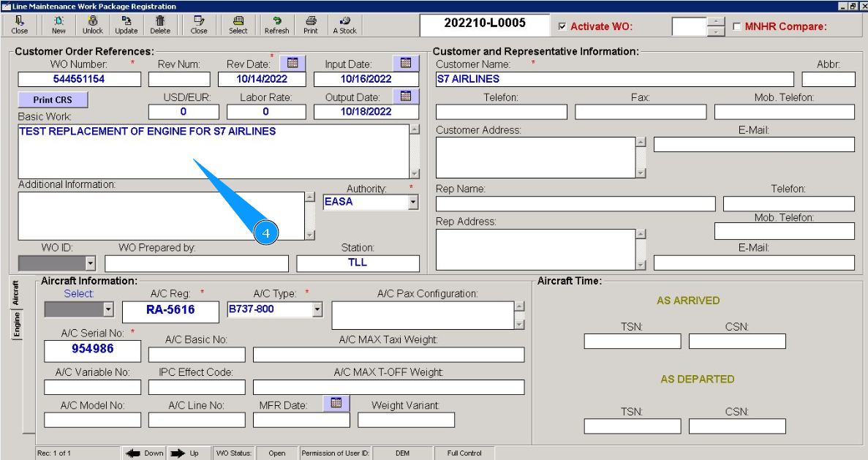Screen dimensions: 868x460
Task: Select the Aircraft vertical tab
Action: [x=16, y=293]
